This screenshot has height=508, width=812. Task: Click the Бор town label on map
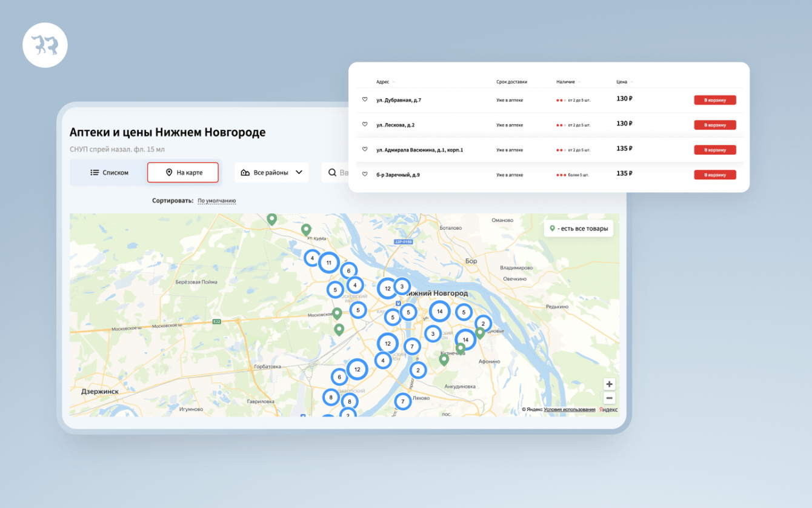[x=471, y=261]
